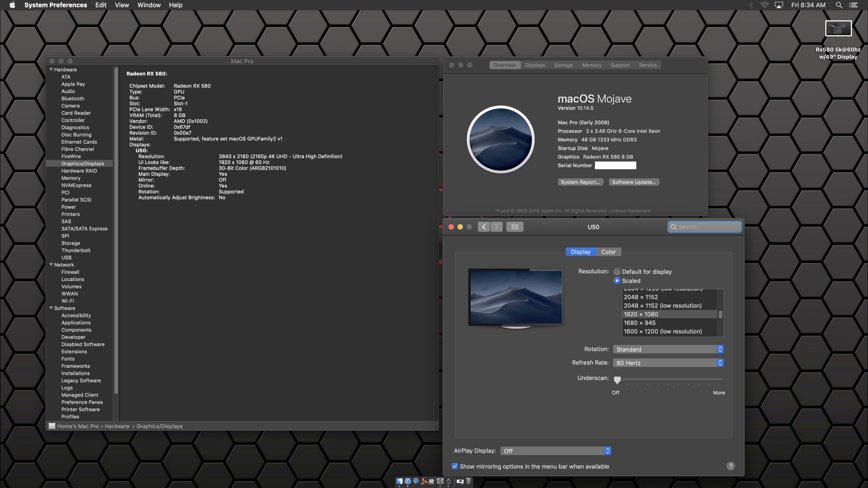Show all preferences grid button
This screenshot has width=868, height=488.
click(x=515, y=227)
